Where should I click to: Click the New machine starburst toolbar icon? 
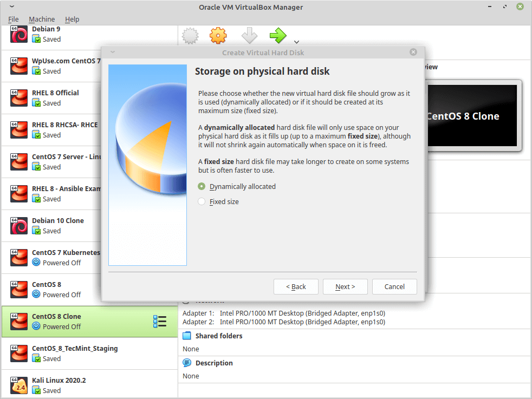(190, 36)
